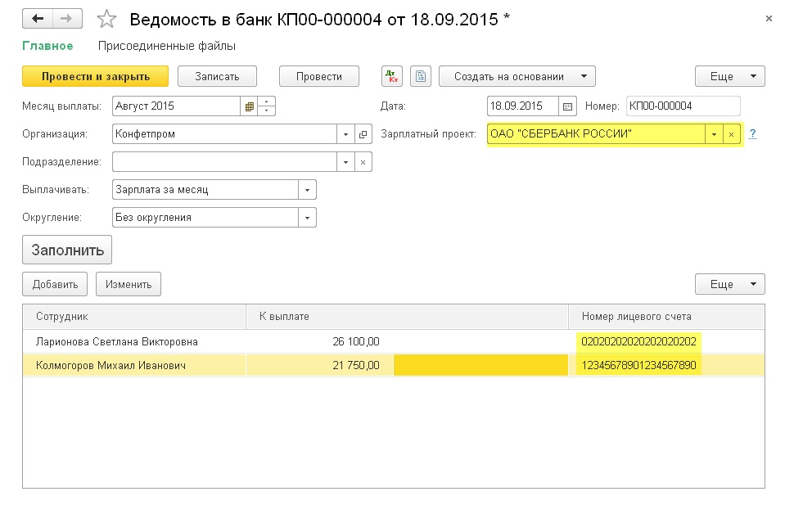Expand the Организация dropdown list
This screenshot has width=812, height=505.
pyautogui.click(x=345, y=134)
